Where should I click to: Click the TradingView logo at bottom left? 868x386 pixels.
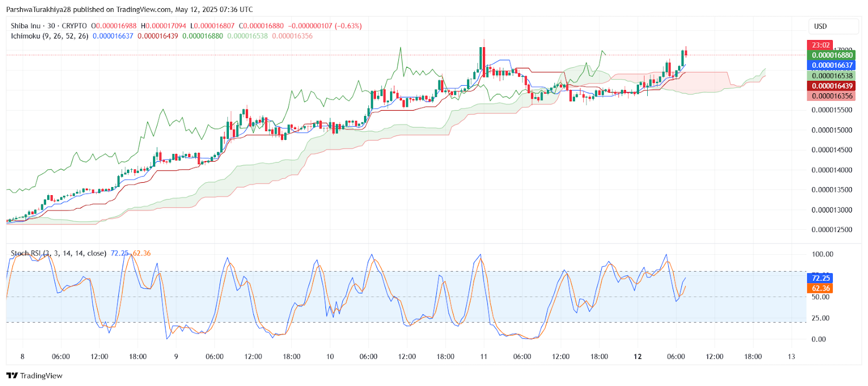point(35,376)
